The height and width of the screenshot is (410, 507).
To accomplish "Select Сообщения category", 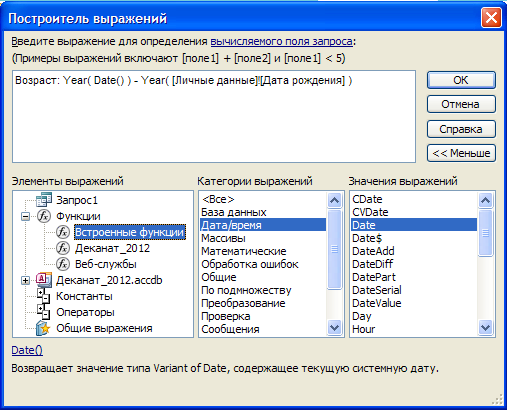I will tap(263, 329).
